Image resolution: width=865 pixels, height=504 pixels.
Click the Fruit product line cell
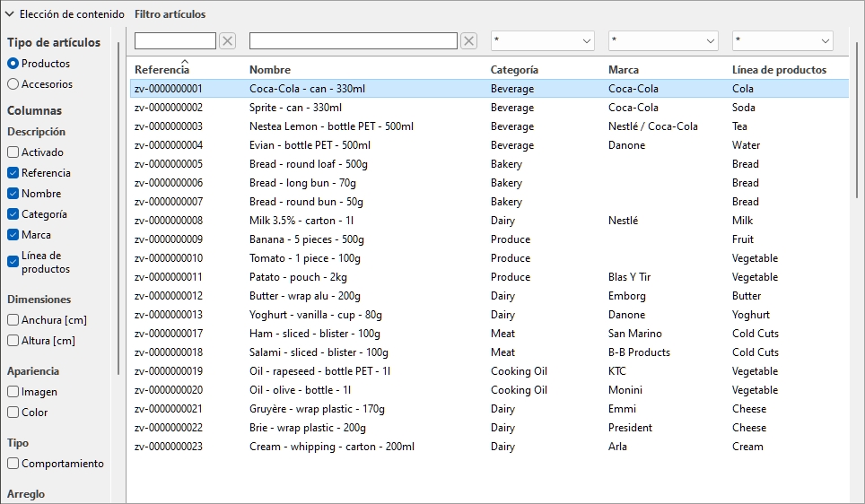(743, 239)
